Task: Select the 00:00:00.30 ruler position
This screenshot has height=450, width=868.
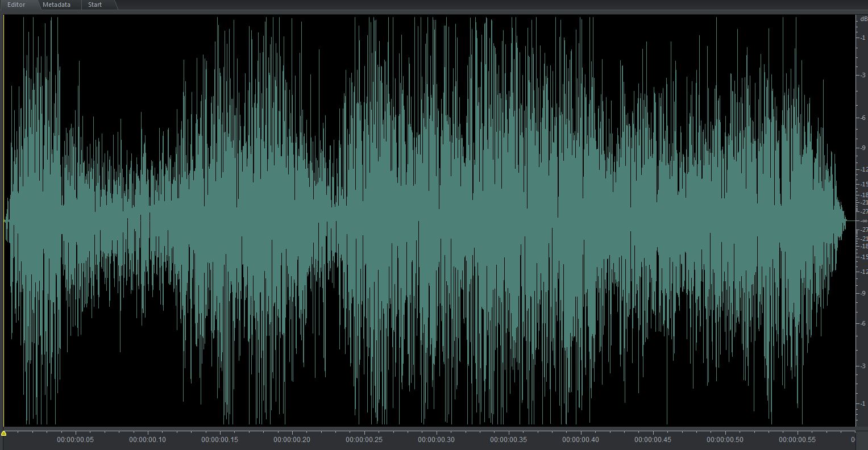Action: (x=436, y=440)
